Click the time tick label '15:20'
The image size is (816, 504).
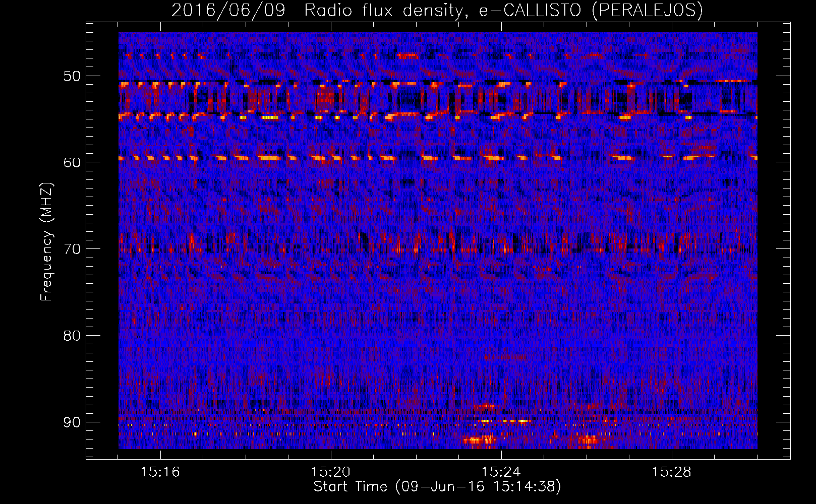[x=331, y=472]
